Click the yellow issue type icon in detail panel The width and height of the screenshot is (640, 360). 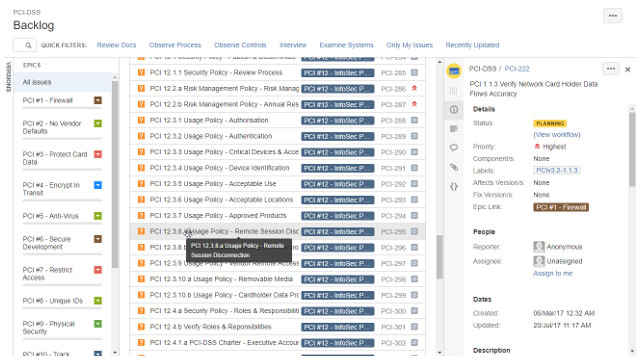pos(454,71)
